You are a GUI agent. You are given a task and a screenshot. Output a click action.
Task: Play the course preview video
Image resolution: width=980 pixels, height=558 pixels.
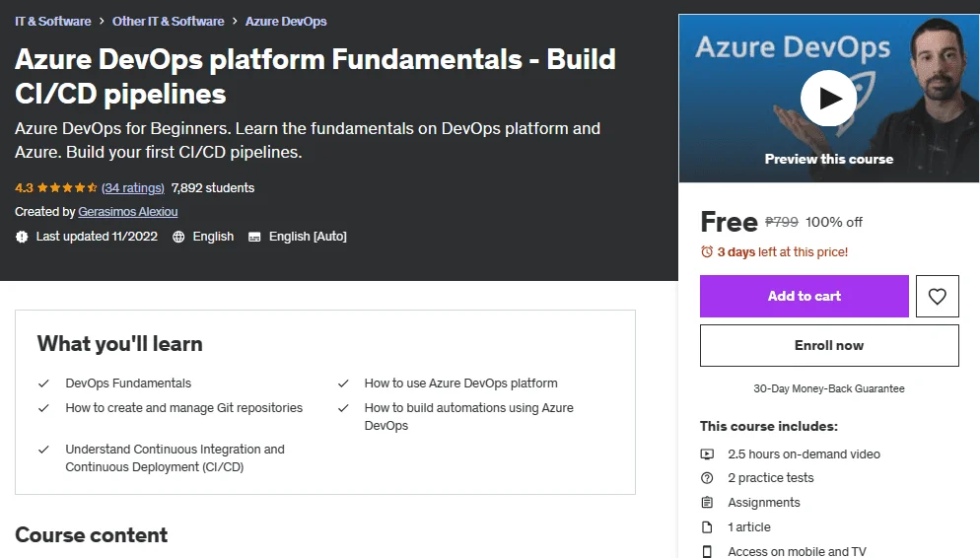(x=829, y=99)
